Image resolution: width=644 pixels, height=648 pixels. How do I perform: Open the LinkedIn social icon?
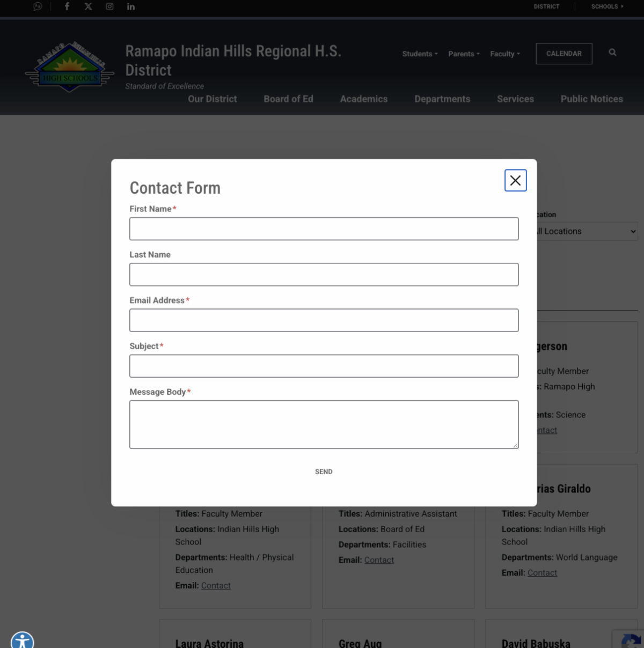[x=131, y=6]
